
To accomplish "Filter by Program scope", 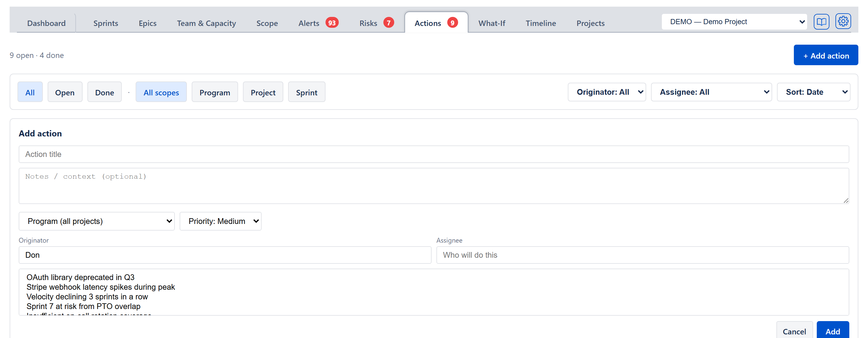I will (x=215, y=92).
